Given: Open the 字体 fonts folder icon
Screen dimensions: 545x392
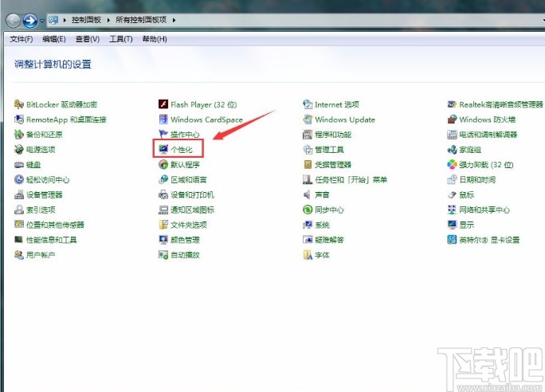Looking at the screenshot, I should (x=308, y=255).
